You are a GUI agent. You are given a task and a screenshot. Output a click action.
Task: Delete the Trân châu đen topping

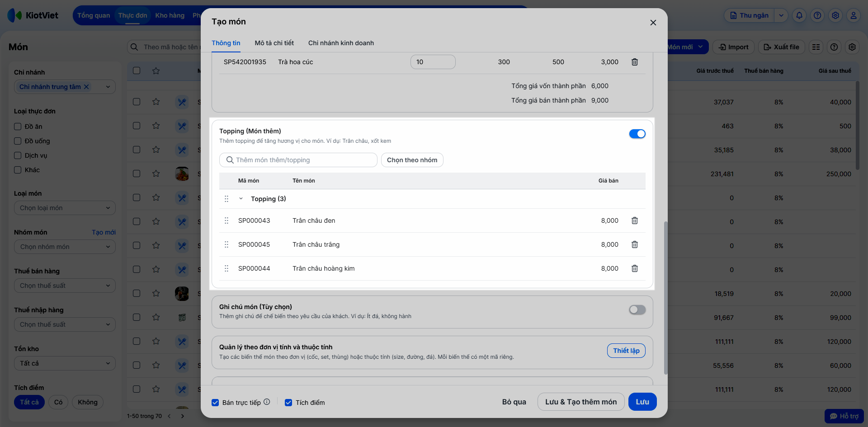point(634,221)
